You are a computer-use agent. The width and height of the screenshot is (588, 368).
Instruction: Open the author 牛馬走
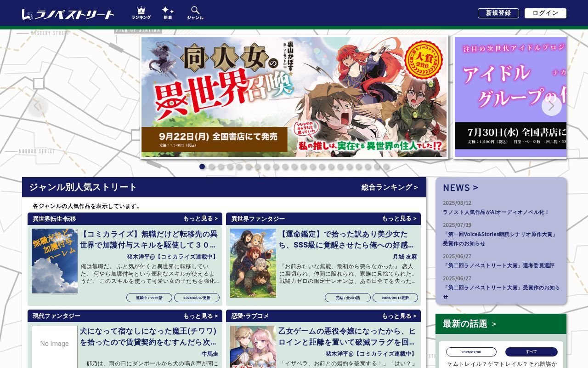click(210, 354)
